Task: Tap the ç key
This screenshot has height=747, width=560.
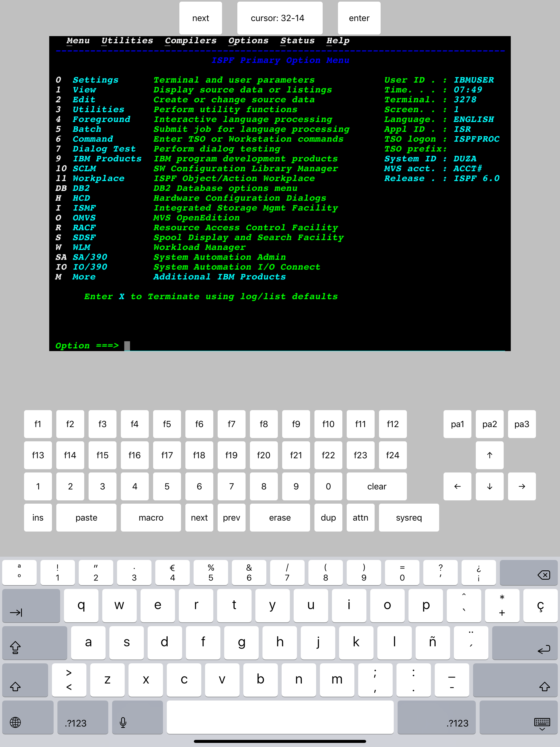Action: point(540,606)
